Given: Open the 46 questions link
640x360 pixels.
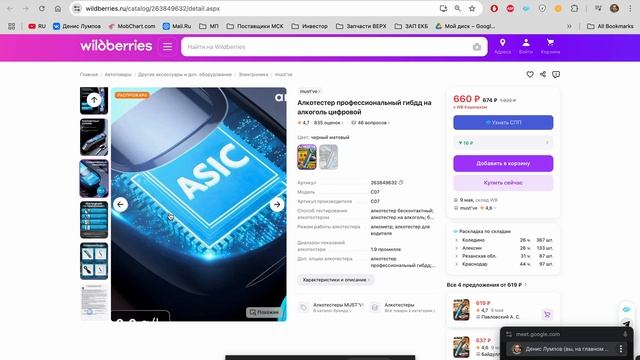Looking at the screenshot, I should pos(370,122).
